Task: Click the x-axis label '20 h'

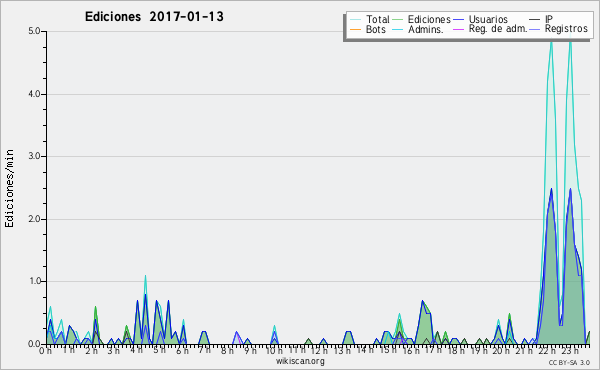Action: [x=501, y=351]
